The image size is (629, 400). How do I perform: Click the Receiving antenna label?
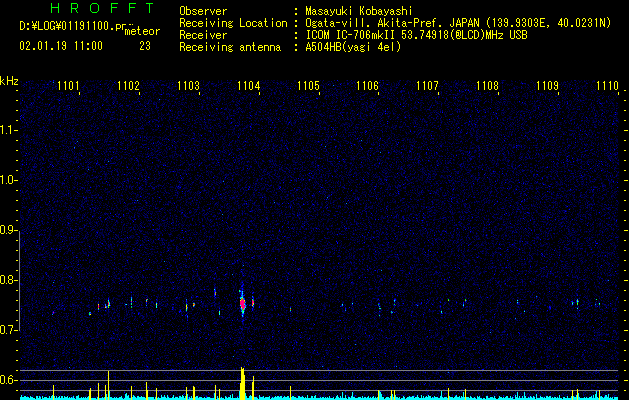[x=230, y=47]
